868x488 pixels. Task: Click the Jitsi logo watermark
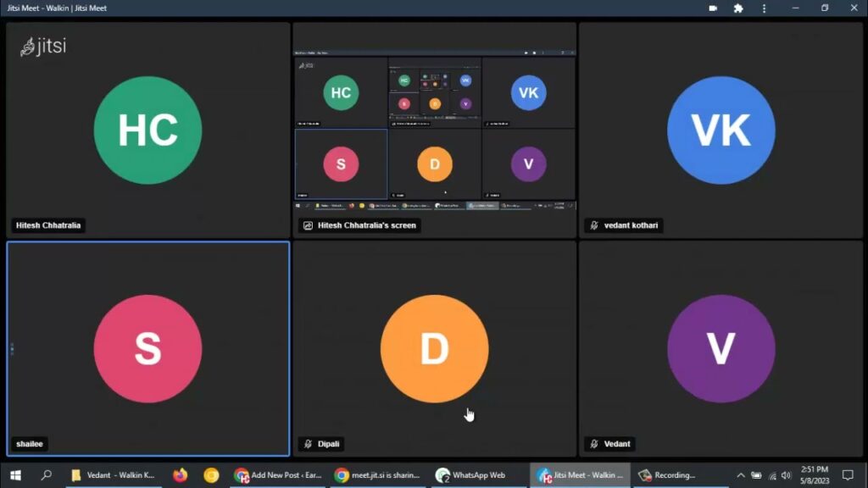[x=43, y=46]
